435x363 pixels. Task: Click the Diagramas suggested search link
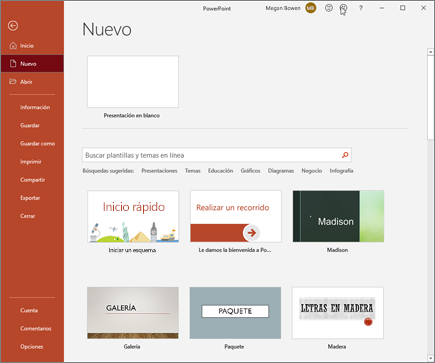pos(281,171)
